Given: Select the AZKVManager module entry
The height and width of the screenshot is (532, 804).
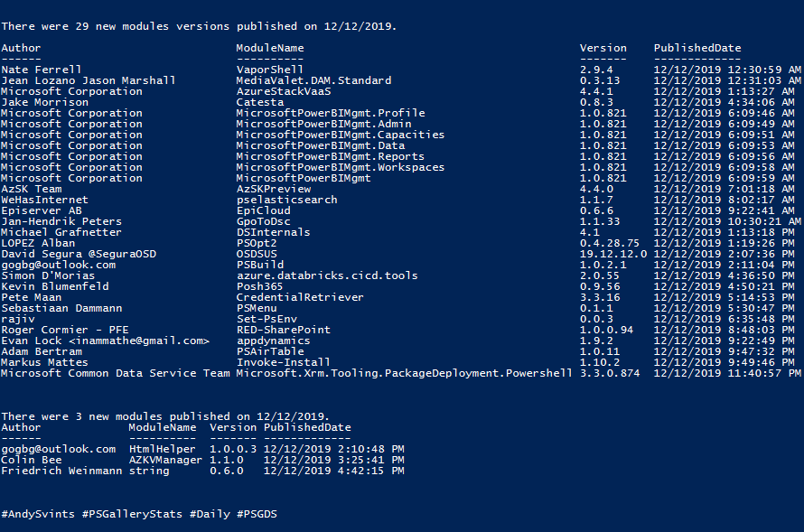Looking at the screenshot, I should tap(165, 460).
